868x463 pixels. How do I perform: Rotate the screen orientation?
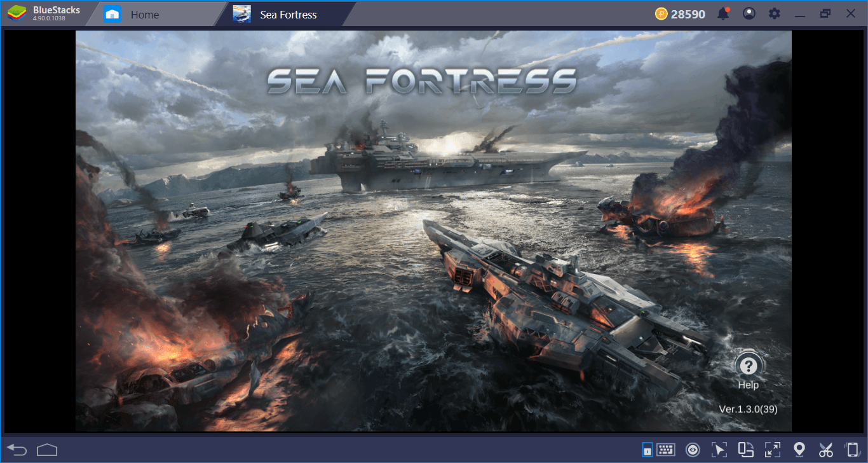pos(745,450)
